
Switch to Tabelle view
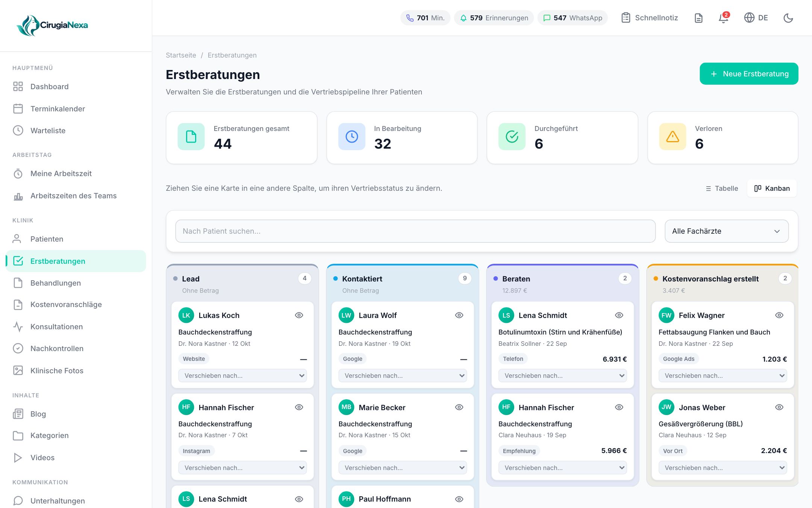(x=722, y=189)
